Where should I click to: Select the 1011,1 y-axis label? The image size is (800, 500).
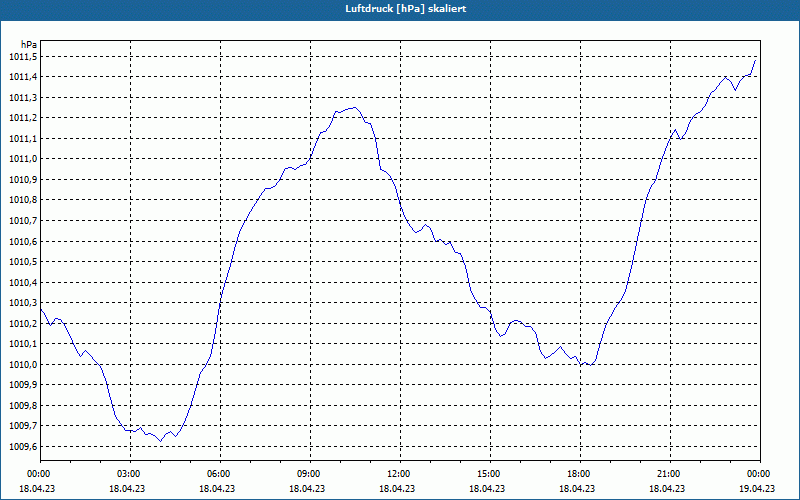[23, 139]
